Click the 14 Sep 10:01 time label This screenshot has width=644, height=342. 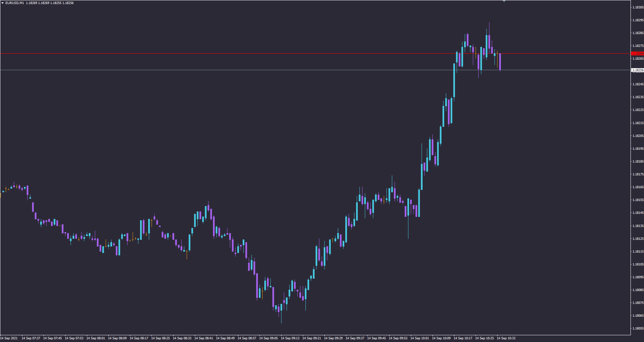(420, 338)
